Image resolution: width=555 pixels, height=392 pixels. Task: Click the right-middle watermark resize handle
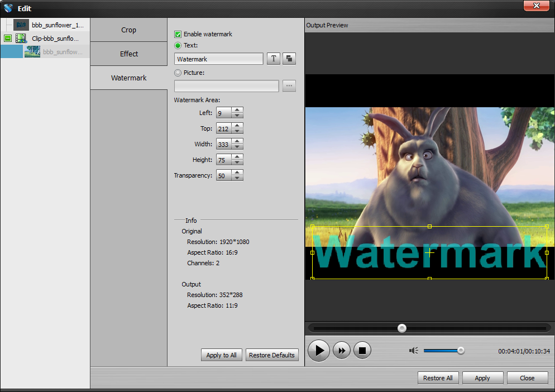click(547, 252)
